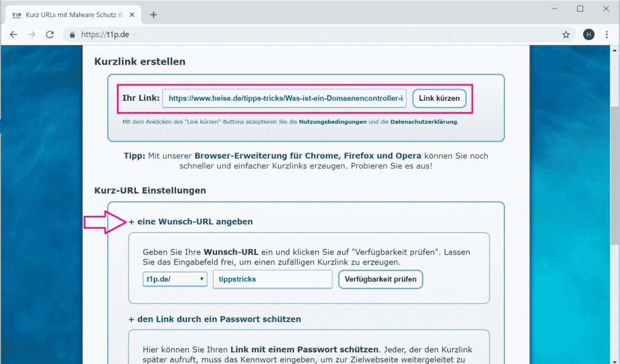The image size is (620, 364).
Task: Click the grayed forward navigation arrow
Action: tap(32, 34)
